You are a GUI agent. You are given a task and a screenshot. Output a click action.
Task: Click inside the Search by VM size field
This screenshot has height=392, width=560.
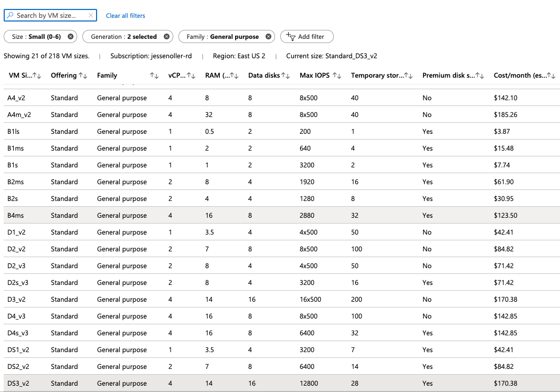point(47,15)
